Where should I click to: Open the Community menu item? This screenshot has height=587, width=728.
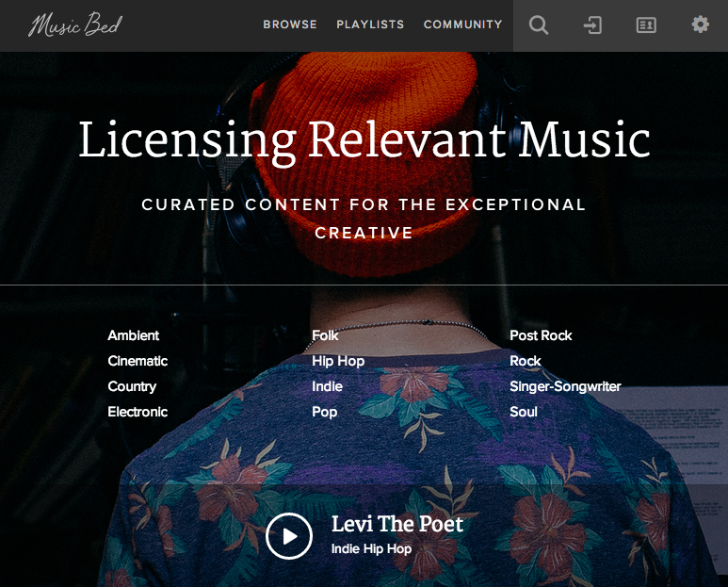[x=463, y=24]
